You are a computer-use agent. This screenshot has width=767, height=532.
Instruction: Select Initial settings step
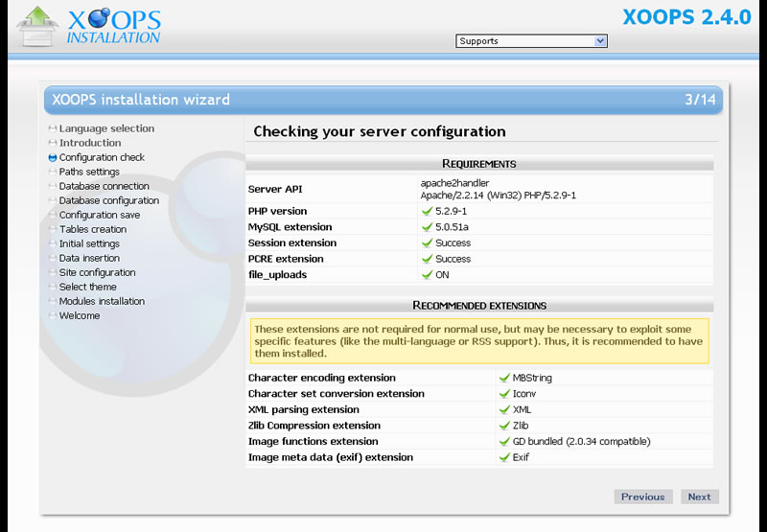[89, 243]
